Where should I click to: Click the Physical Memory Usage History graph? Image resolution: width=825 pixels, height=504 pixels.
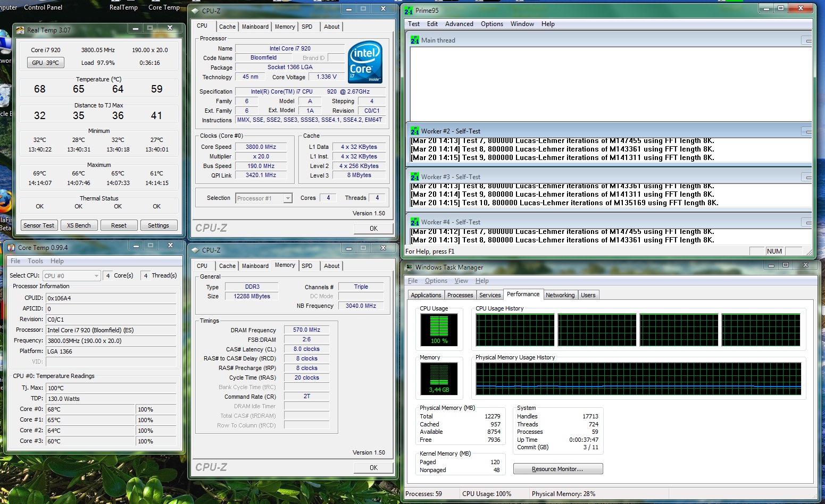point(638,379)
